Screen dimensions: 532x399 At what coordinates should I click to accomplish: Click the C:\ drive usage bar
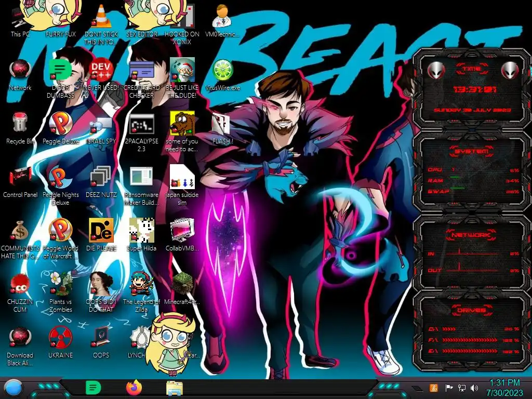pyautogui.click(x=473, y=329)
